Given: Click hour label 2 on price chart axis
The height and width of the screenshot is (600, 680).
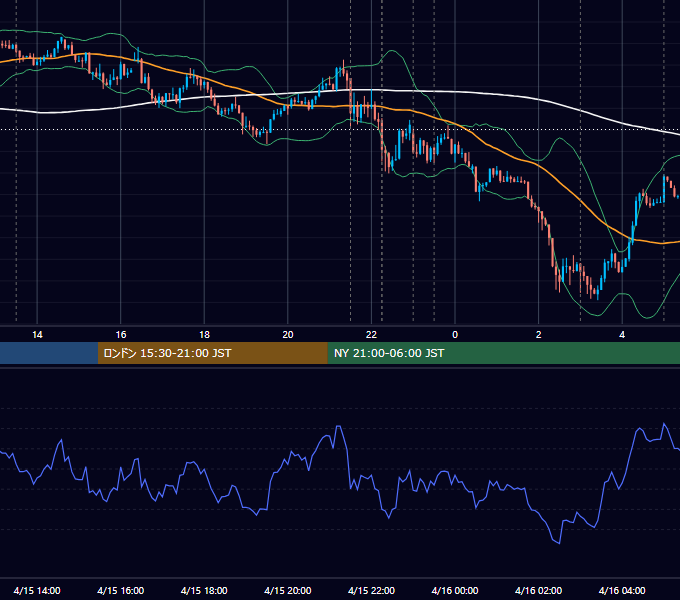Looking at the screenshot, I should click(x=539, y=335).
